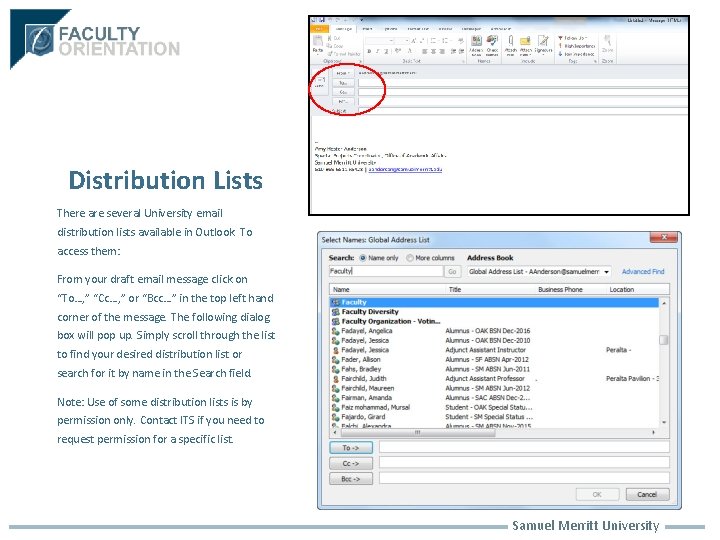The image size is (720, 540).
Task: Click the Italic formatting button
Action: pos(377,51)
